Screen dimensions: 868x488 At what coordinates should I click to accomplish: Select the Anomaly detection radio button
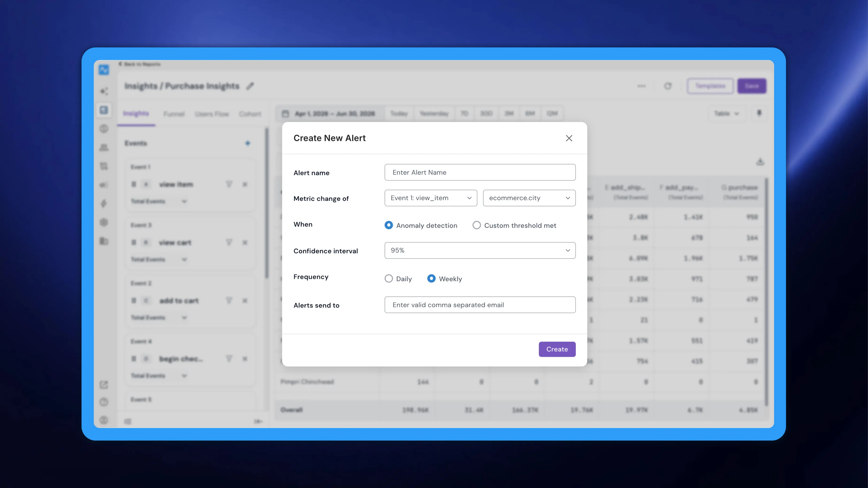(x=388, y=225)
